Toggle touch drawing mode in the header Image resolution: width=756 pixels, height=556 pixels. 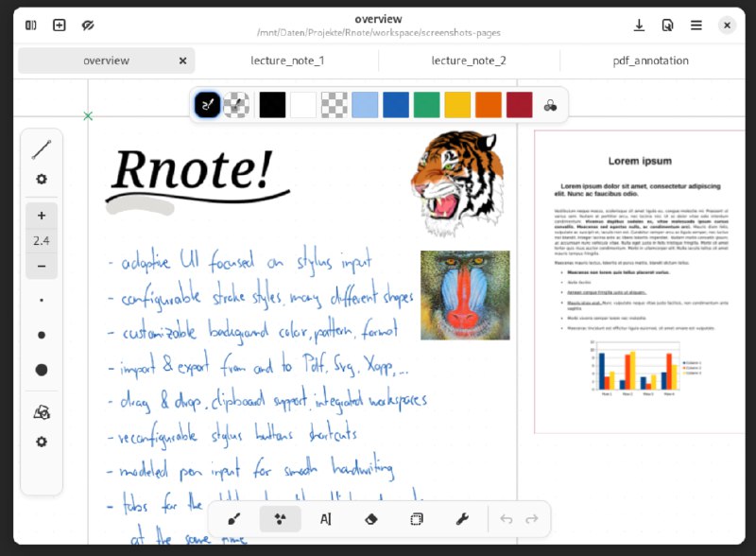[x=88, y=25]
